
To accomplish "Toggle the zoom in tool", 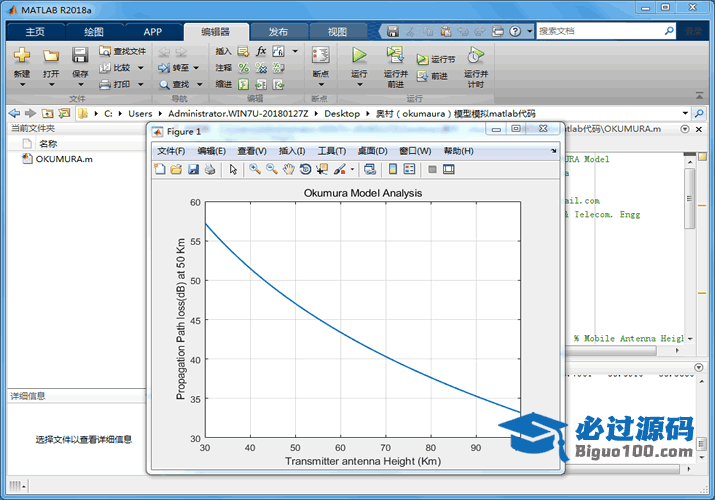I will tap(255, 169).
